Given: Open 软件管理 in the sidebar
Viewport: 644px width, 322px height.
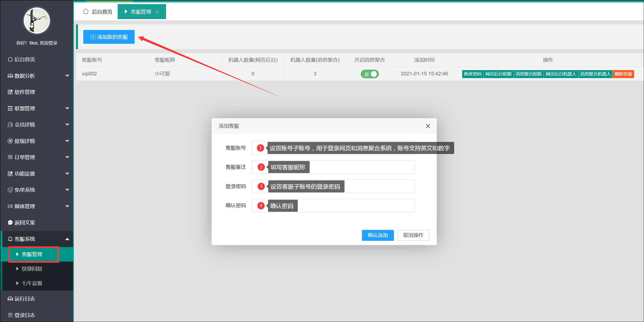Looking at the screenshot, I should tap(24, 92).
